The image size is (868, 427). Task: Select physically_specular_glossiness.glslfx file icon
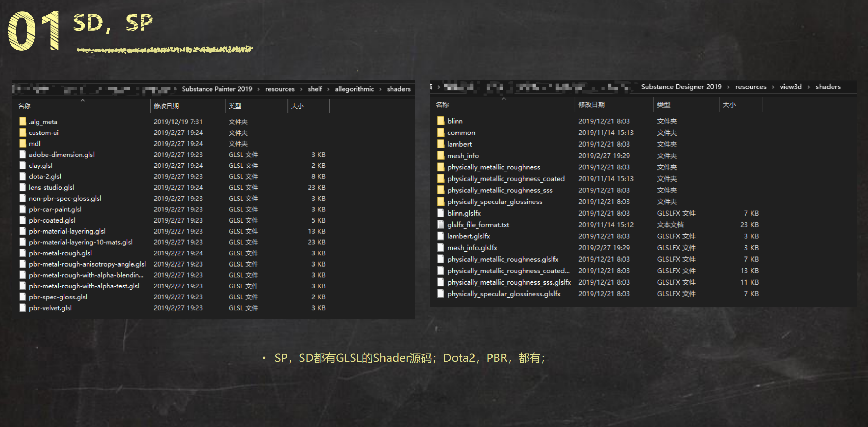tap(441, 294)
